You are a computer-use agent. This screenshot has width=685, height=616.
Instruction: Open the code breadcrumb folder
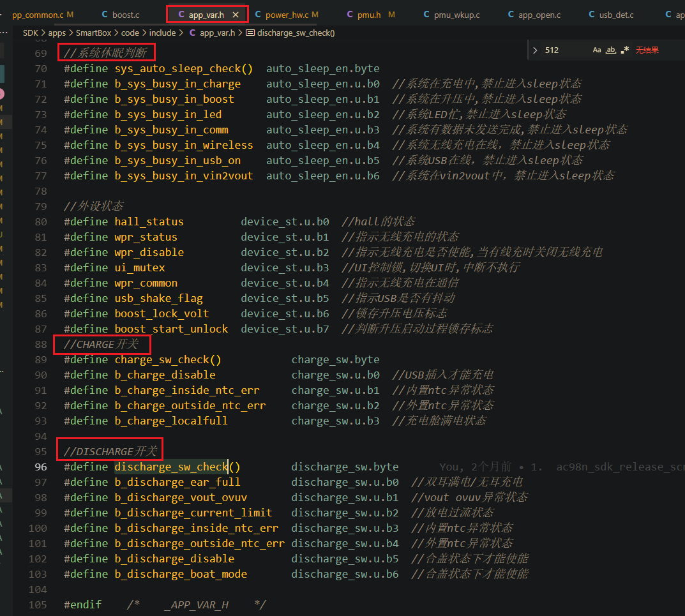pyautogui.click(x=130, y=33)
